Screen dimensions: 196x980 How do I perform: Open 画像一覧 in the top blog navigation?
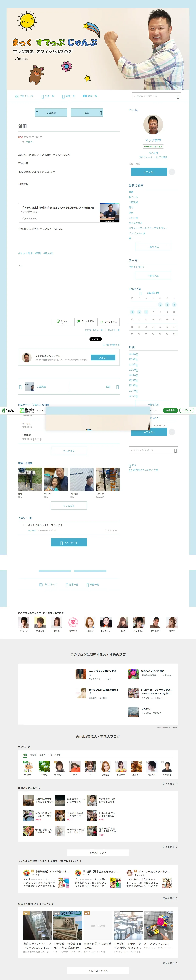(68, 96)
